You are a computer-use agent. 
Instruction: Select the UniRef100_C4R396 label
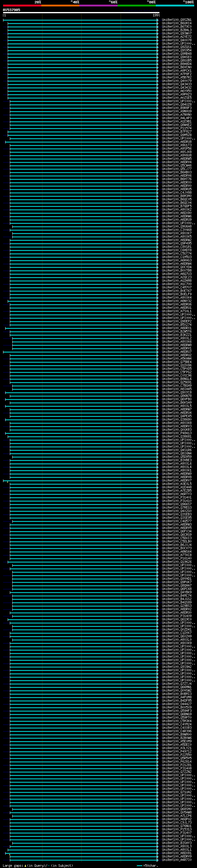(177, 731)
